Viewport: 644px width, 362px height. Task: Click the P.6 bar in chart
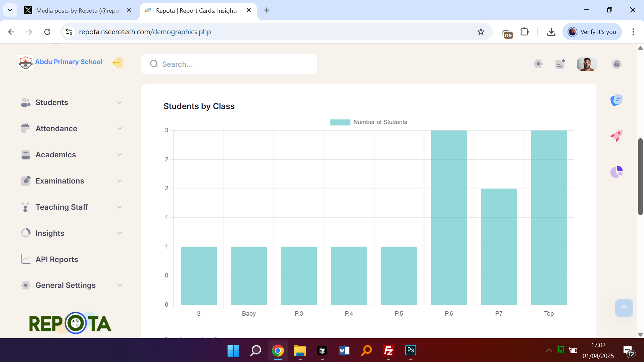coord(449,217)
